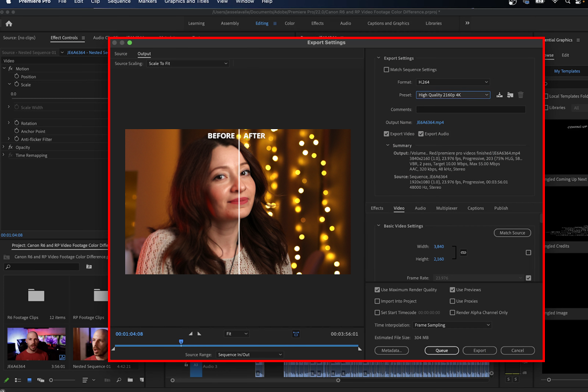Uncheck the Export Audio checkbox

[421, 133]
